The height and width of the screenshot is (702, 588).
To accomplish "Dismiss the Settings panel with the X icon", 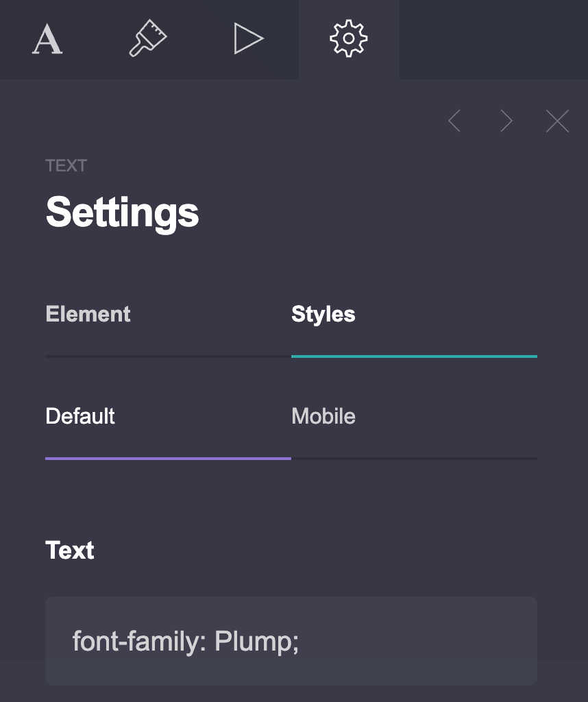I will 557,121.
